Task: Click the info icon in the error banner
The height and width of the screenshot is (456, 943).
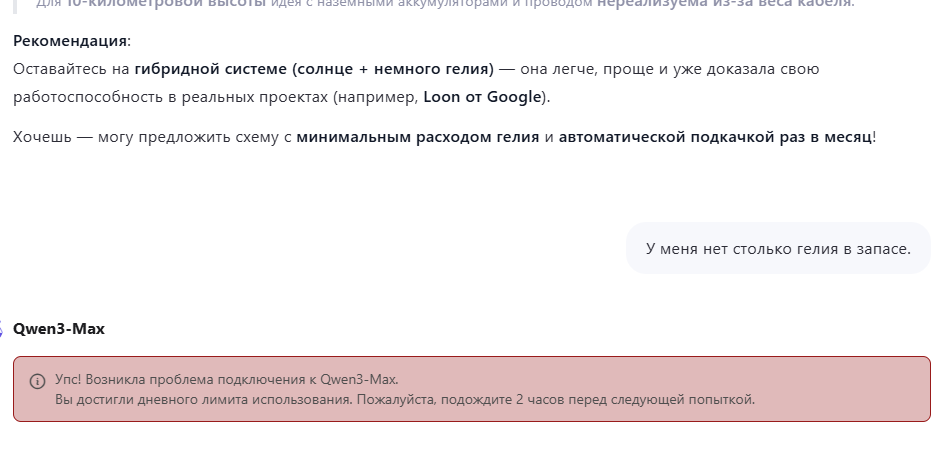Action: pyautogui.click(x=38, y=381)
